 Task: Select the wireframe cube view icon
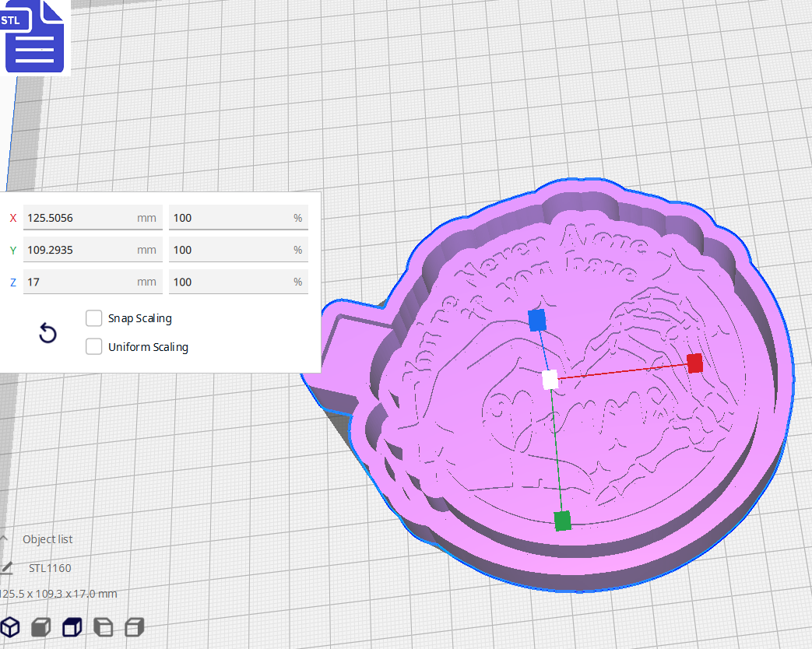tap(10, 626)
